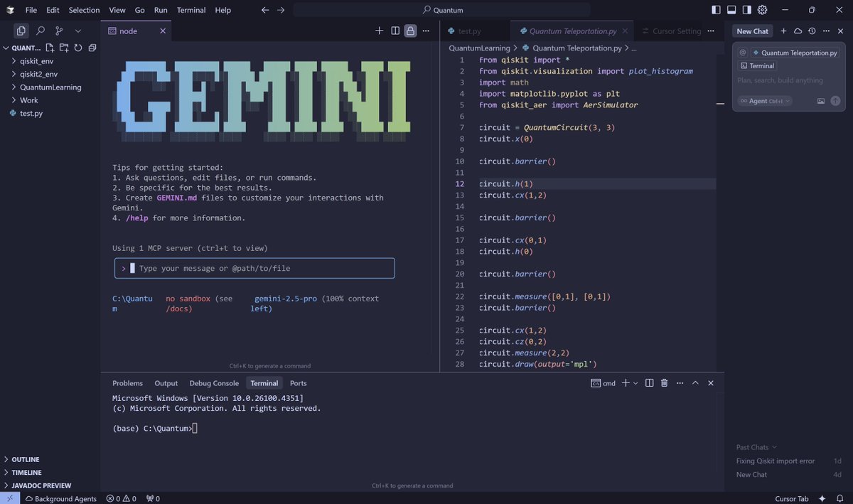Send the chat message arrow button

835,101
